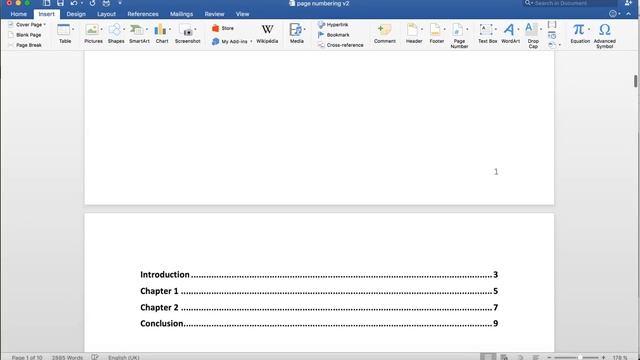This screenshot has width=640, height=360.
Task: Switch to the Review tab
Action: (x=214, y=14)
